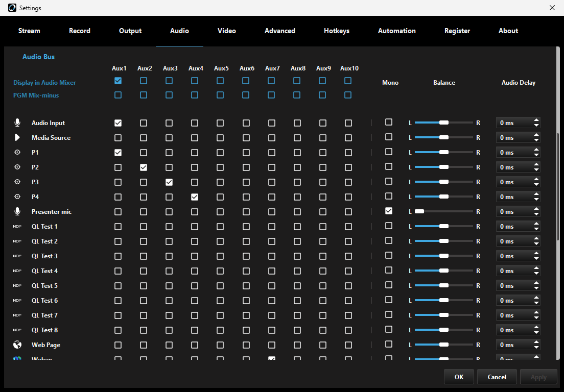Click the NDI icon beside QL Test 6
This screenshot has width=564, height=392.
pos(17,300)
